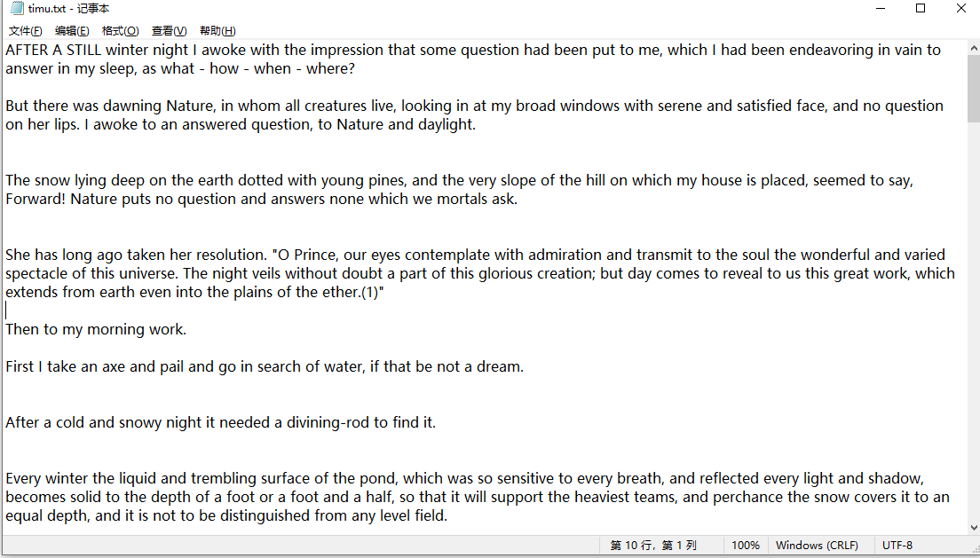The image size is (980, 558).
Task: Place cursor at 'AFTER A STILL winter night'
Action: (97, 50)
